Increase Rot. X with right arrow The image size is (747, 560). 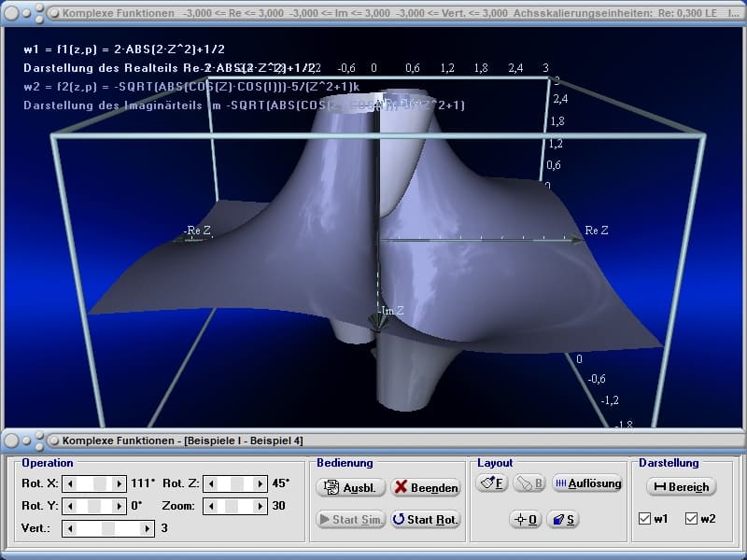[x=120, y=483]
